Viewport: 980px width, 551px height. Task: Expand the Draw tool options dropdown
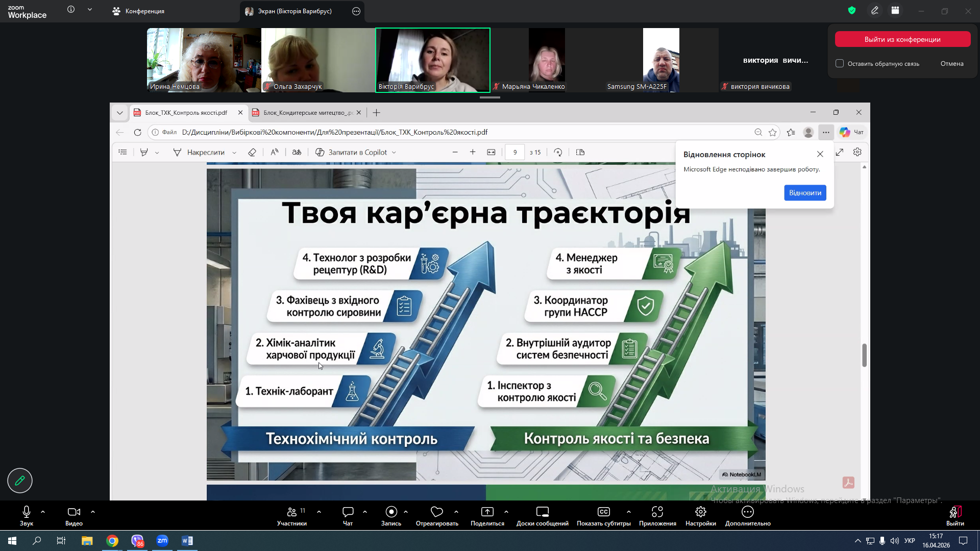(234, 153)
